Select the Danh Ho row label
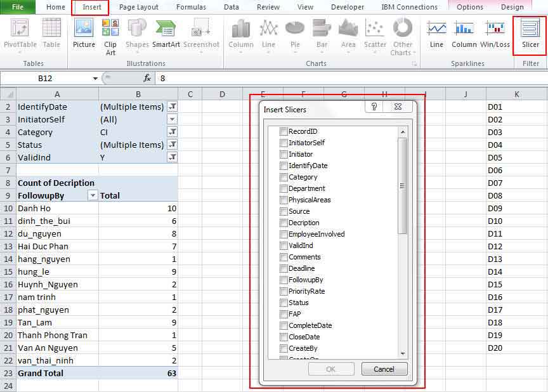 [57, 208]
